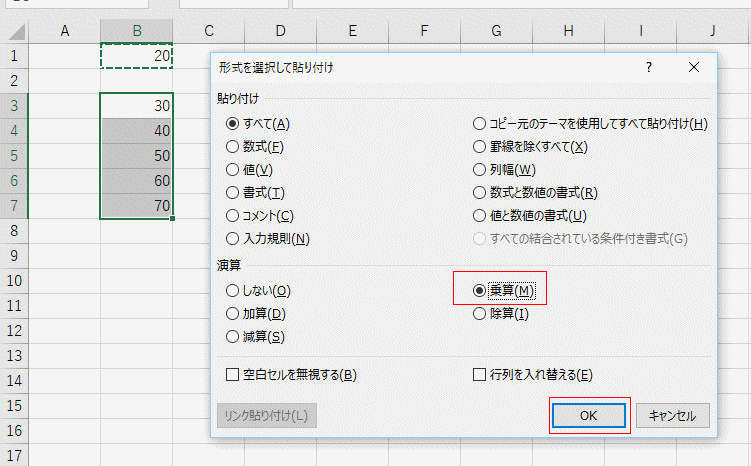The image size is (751, 466).
Task: Select column A header
Action: [65, 31]
